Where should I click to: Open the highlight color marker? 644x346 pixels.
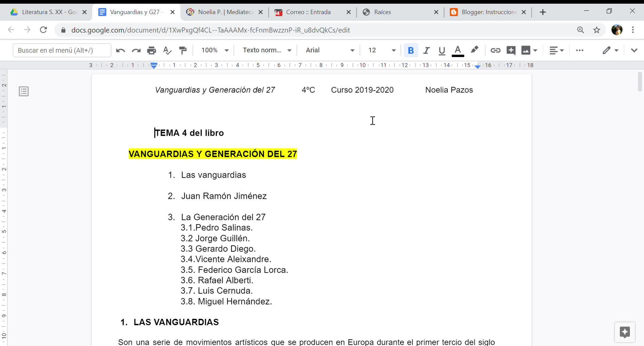pos(474,50)
